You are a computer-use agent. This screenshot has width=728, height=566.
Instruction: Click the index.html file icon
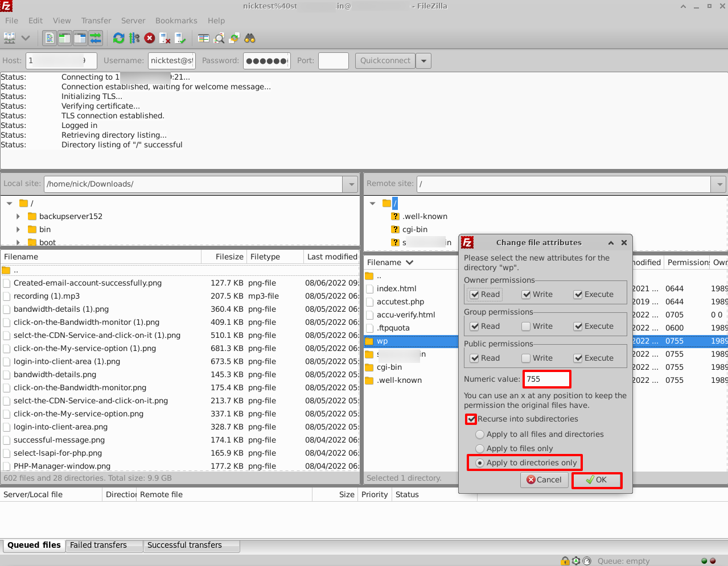coord(369,288)
